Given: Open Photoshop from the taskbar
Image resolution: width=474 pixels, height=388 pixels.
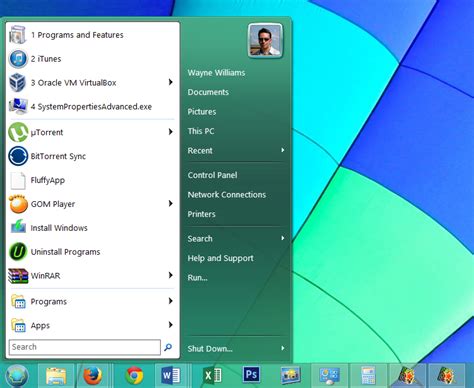Looking at the screenshot, I should (x=251, y=375).
